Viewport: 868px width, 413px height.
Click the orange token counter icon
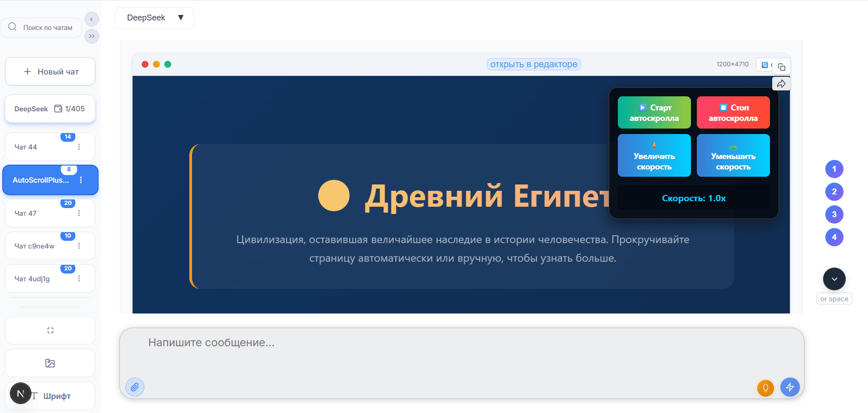[765, 388]
